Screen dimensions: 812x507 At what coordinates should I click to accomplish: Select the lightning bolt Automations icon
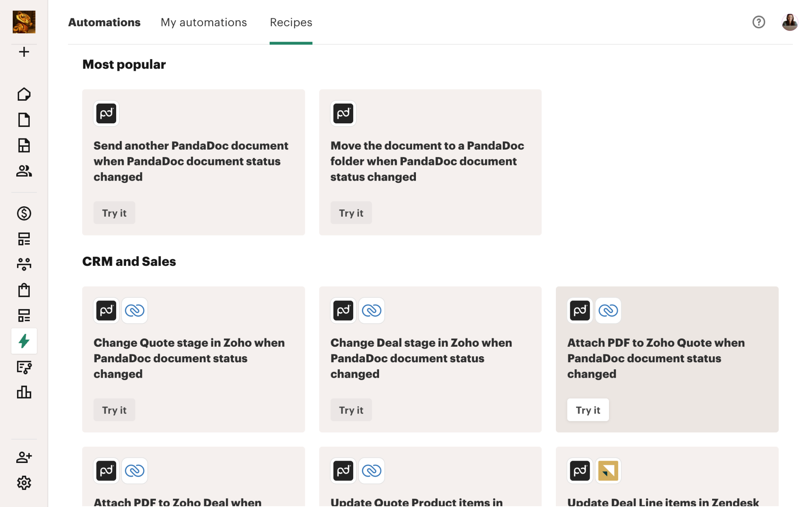(x=24, y=341)
